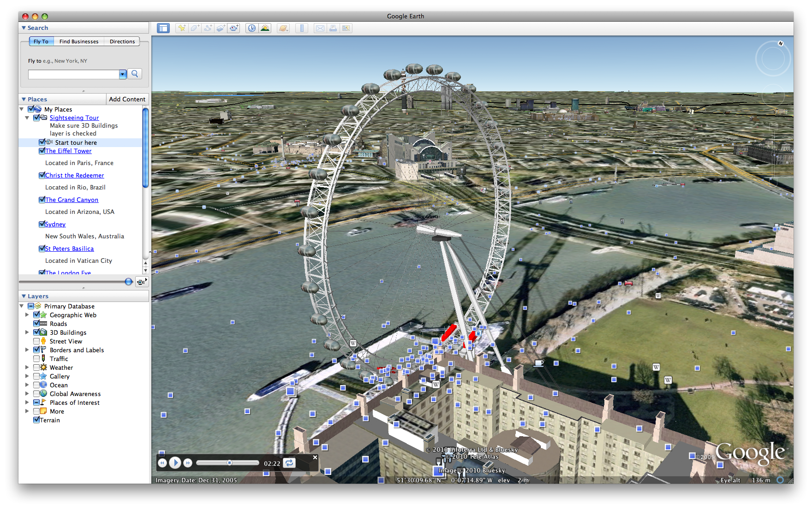Click the N north marker on the compass
The image size is (812, 509).
tap(781, 43)
